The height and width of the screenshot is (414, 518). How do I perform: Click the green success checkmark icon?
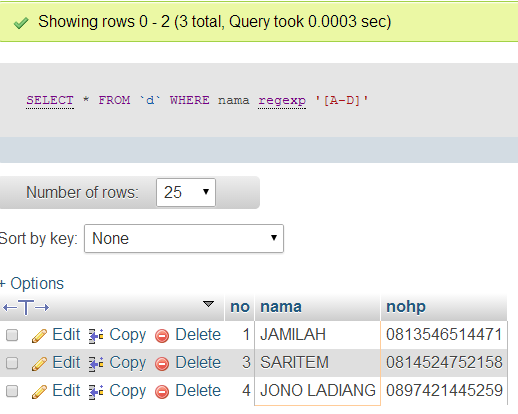tap(21, 23)
